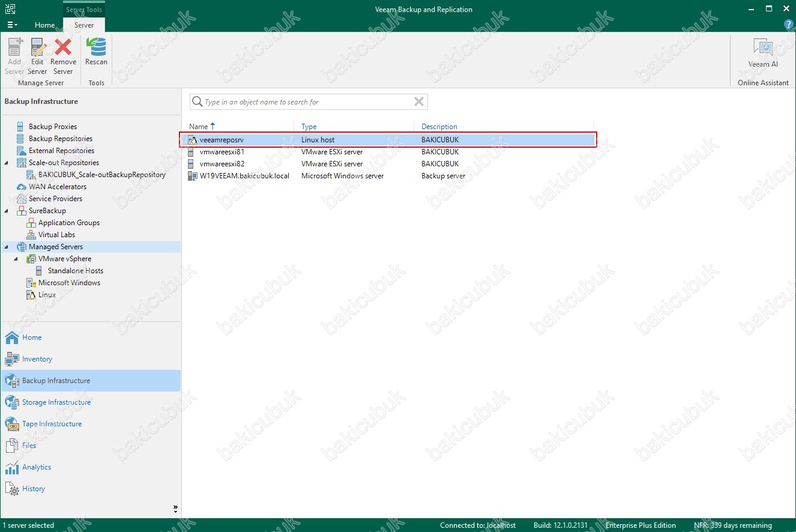
Task: Select the Server ribbon tab
Action: pyautogui.click(x=84, y=25)
